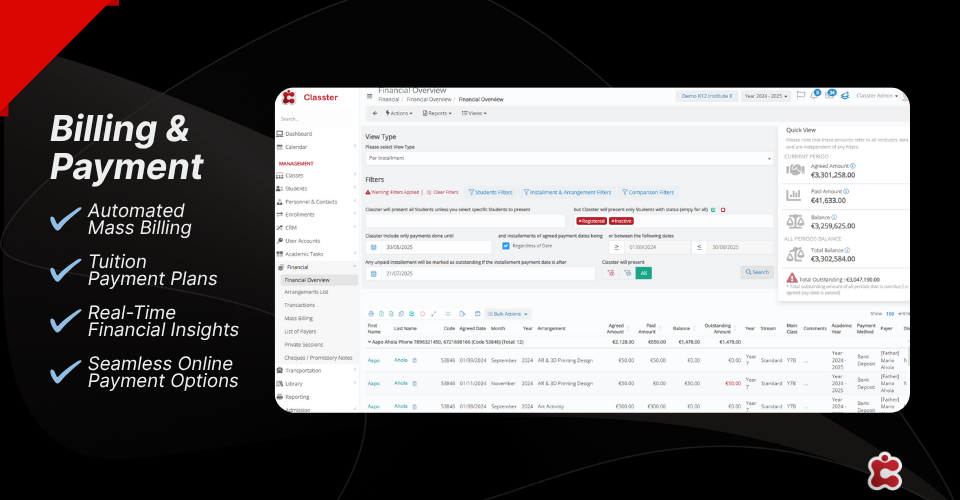The width and height of the screenshot is (960, 500).
Task: Open the Installment & Arrangement Filters tab
Action: point(567,192)
